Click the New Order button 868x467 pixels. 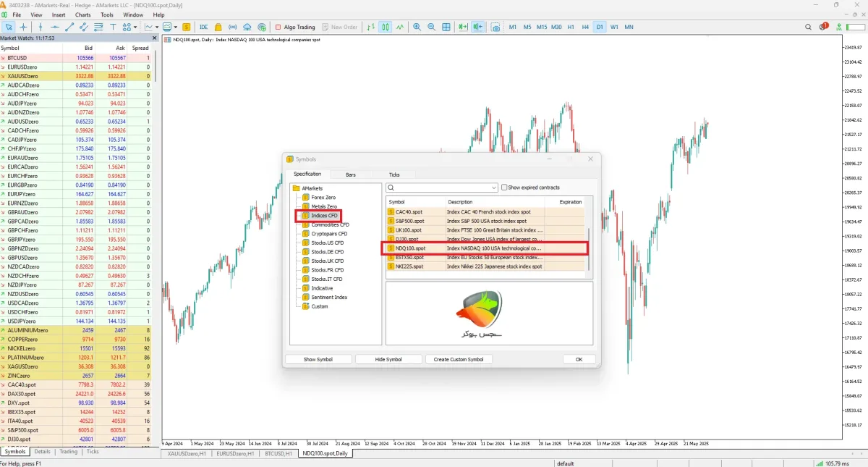coord(339,27)
